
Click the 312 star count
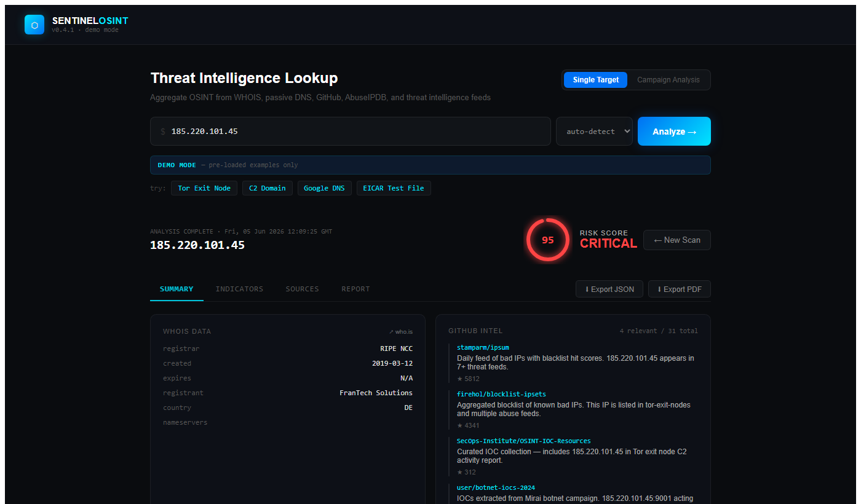pos(466,472)
